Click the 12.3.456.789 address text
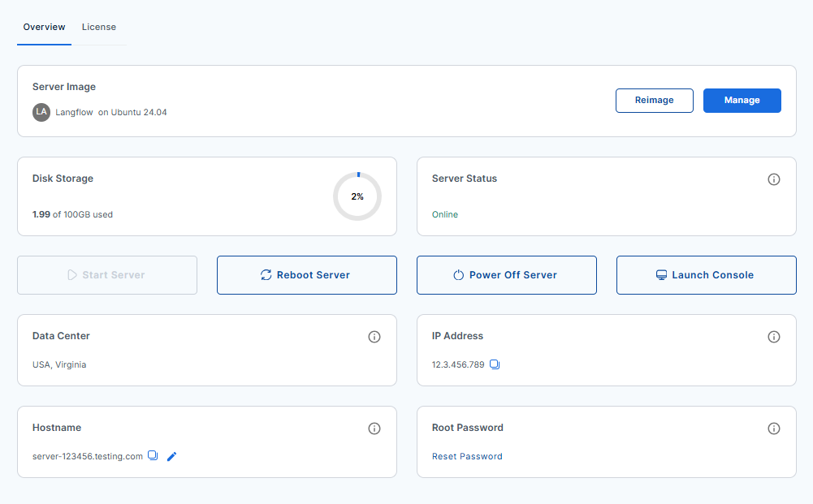Screen dimensions: 813x504 click(458, 364)
